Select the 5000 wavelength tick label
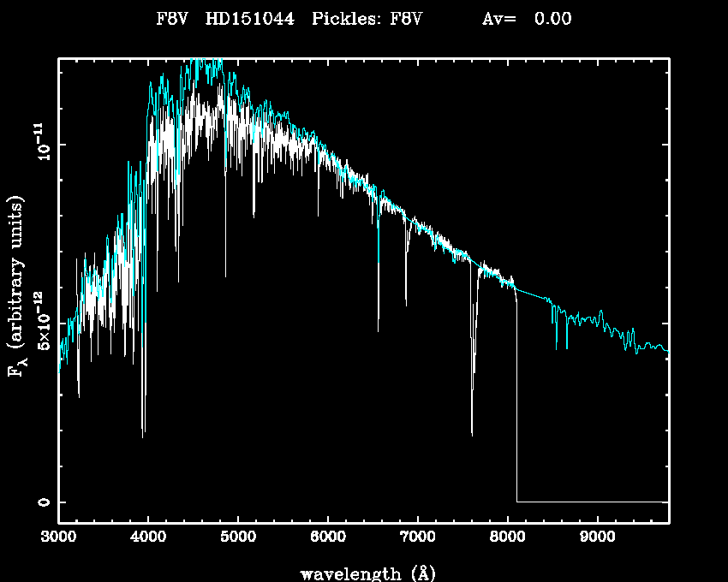The height and width of the screenshot is (582, 728). [x=238, y=537]
